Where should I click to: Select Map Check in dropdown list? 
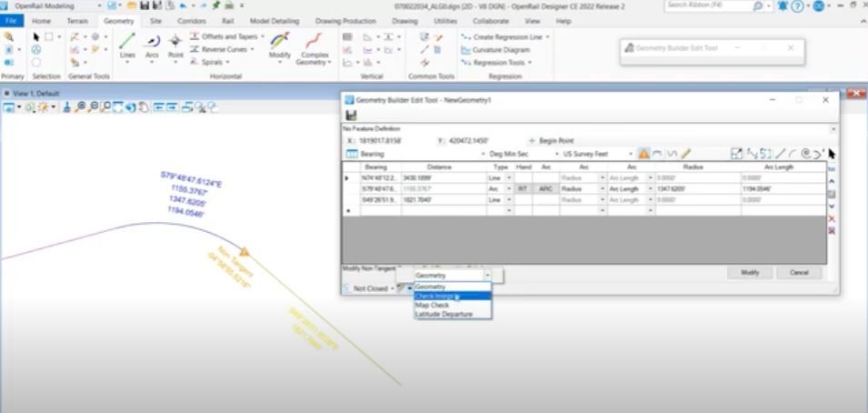pyautogui.click(x=453, y=305)
